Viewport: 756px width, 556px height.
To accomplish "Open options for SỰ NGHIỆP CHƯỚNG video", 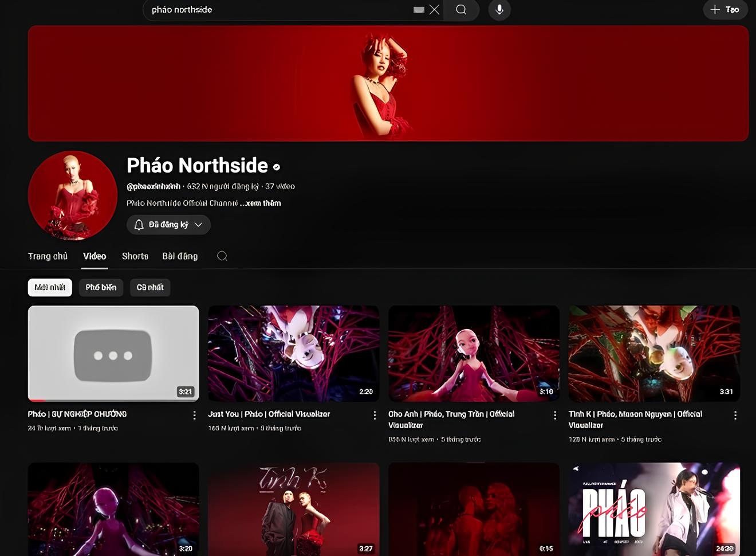I will [x=194, y=415].
